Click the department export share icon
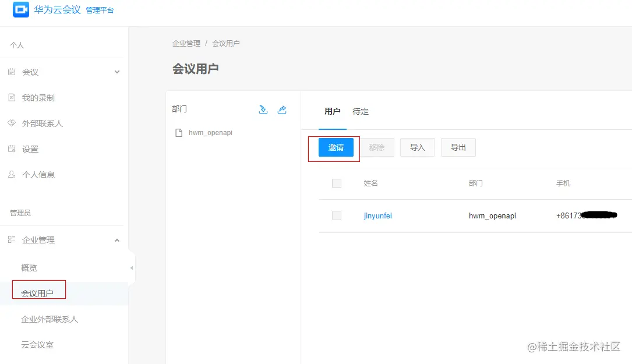Image resolution: width=632 pixels, height=364 pixels. pyautogui.click(x=282, y=109)
